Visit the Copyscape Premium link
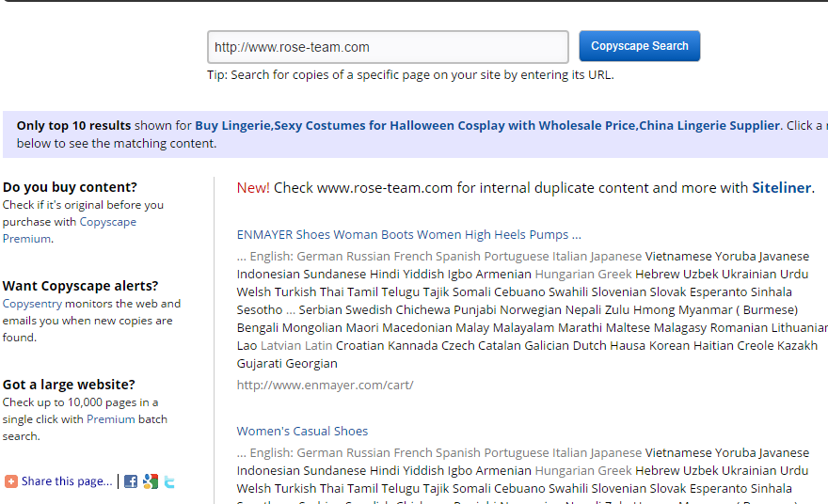 click(x=70, y=230)
